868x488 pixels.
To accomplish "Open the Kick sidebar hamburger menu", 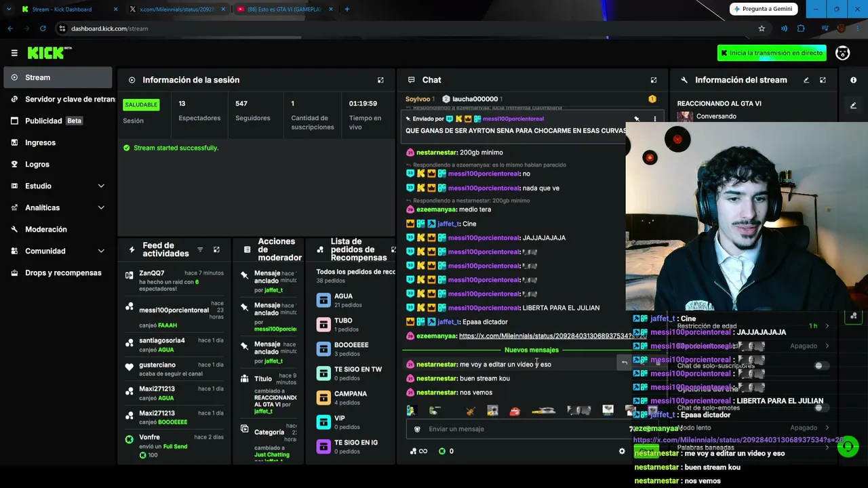I will [x=14, y=53].
